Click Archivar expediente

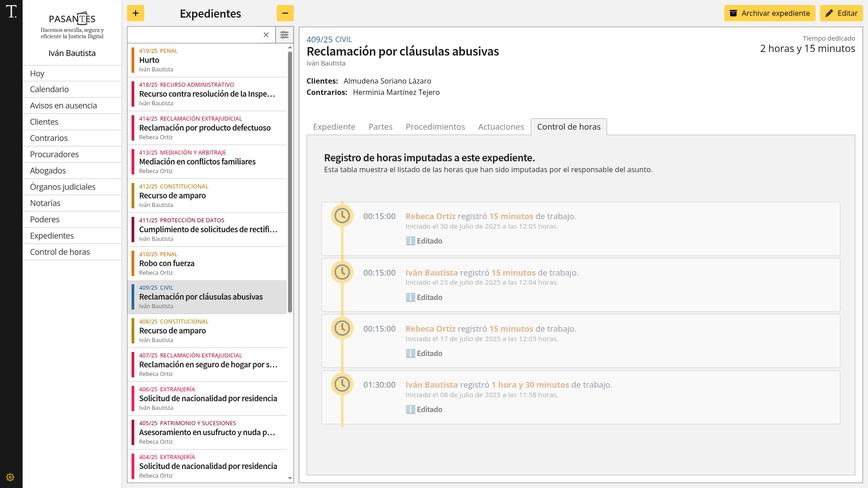(x=769, y=13)
